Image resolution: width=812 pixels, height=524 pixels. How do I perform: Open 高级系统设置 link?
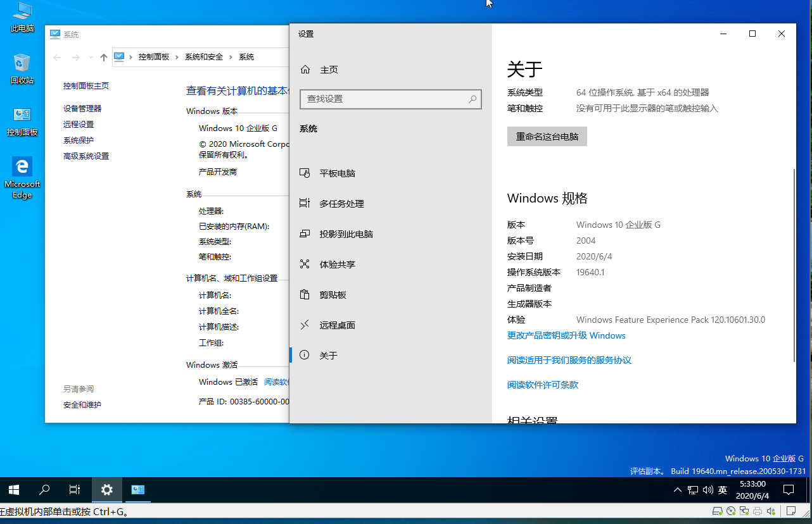click(x=86, y=156)
